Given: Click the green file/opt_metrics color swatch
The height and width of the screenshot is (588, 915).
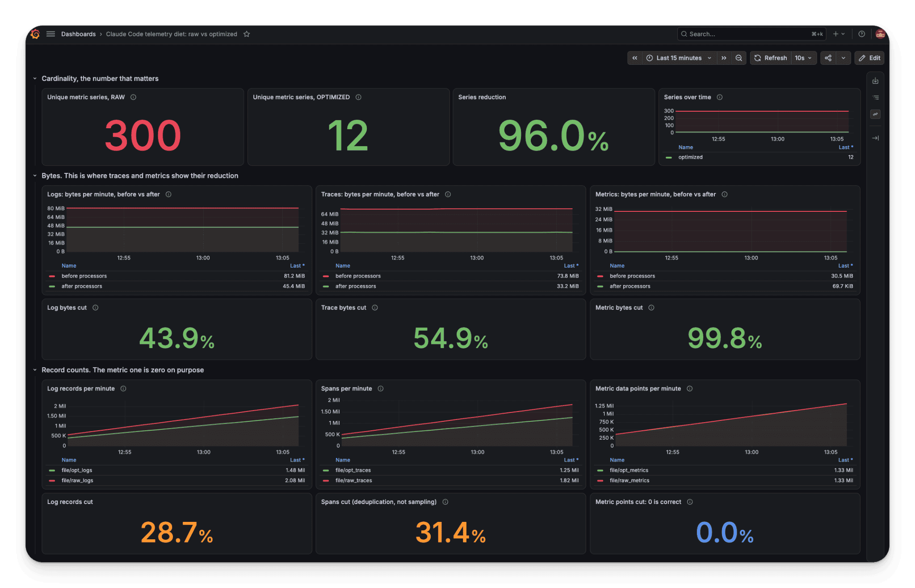Looking at the screenshot, I should click(600, 470).
